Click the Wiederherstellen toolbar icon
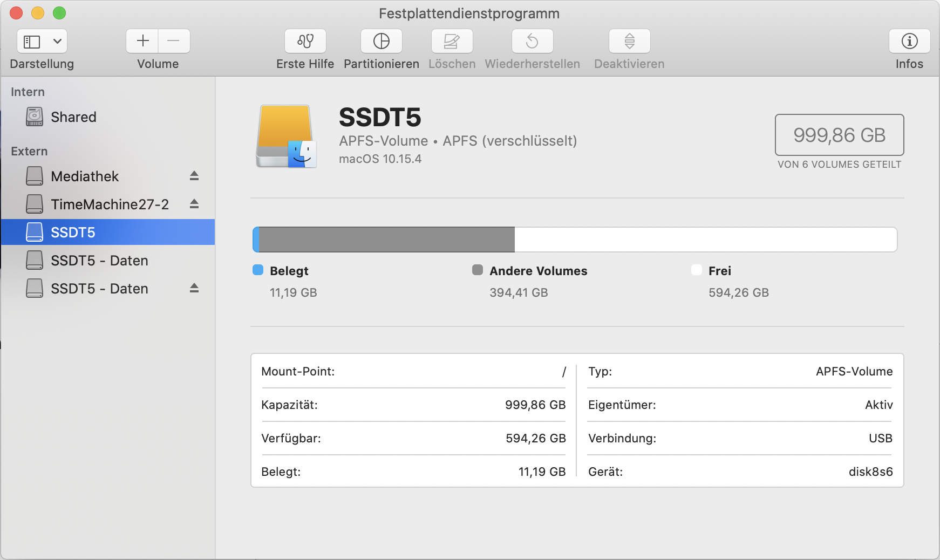940x560 pixels. 532,42
